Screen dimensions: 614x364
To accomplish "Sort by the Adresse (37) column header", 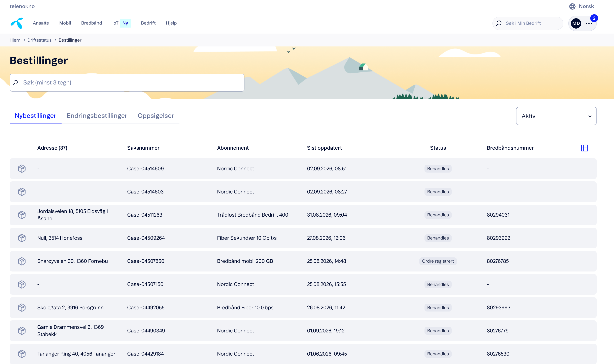I will click(52, 148).
